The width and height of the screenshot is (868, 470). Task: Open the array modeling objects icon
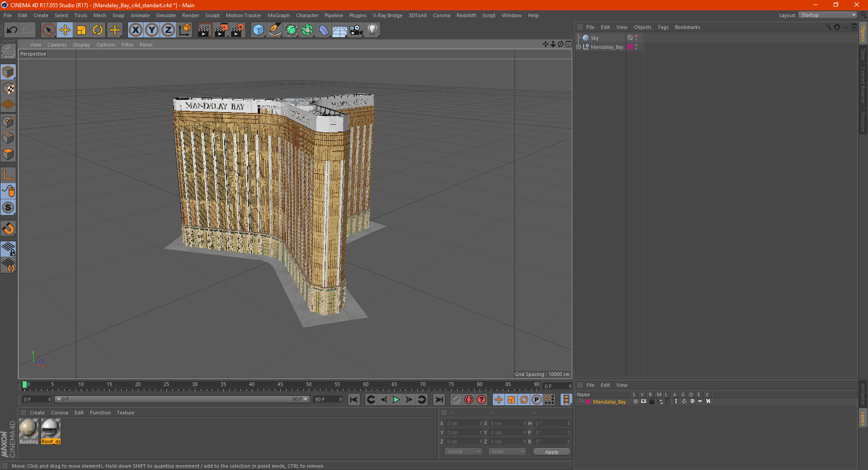pyautogui.click(x=307, y=30)
